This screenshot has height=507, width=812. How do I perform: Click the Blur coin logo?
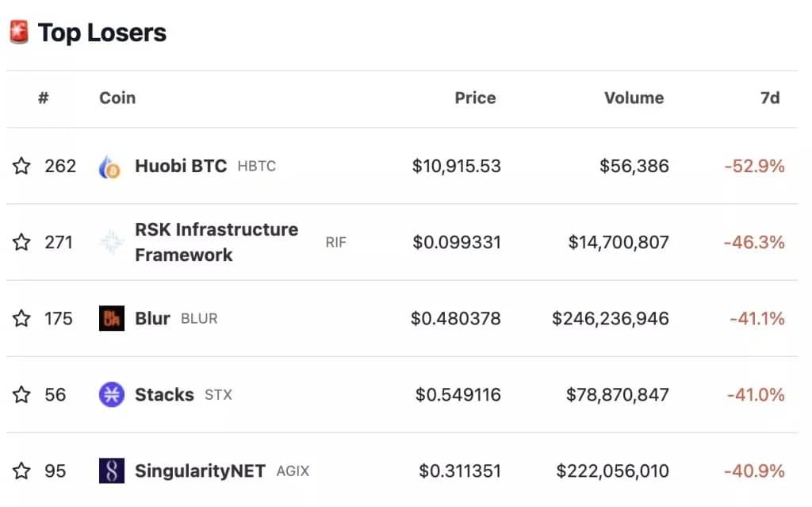[x=111, y=318]
